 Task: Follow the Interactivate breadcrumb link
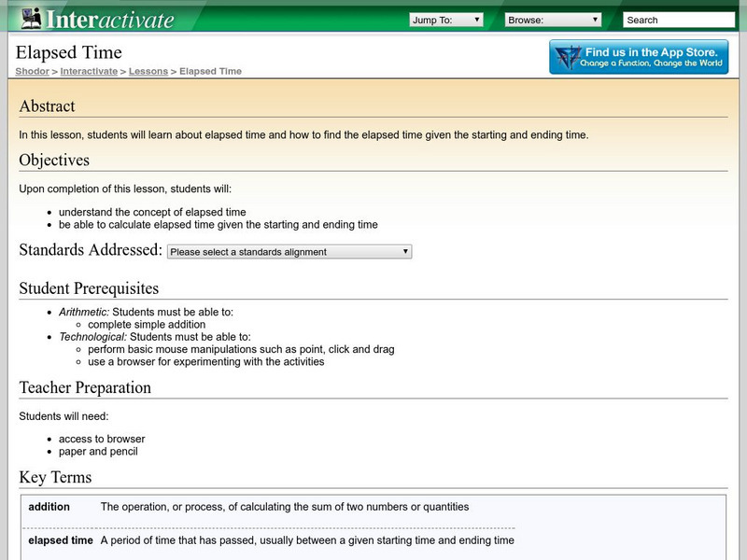click(x=89, y=72)
